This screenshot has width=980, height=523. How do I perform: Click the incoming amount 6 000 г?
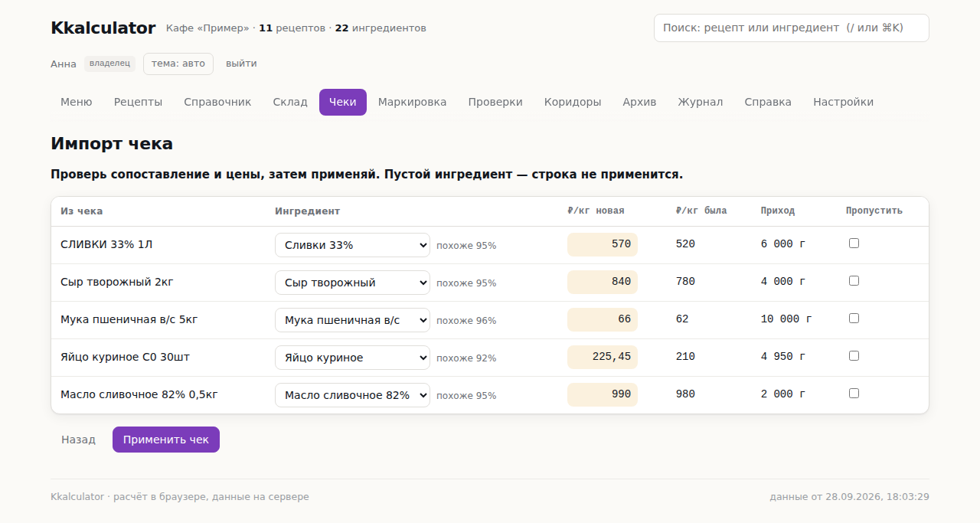[783, 244]
